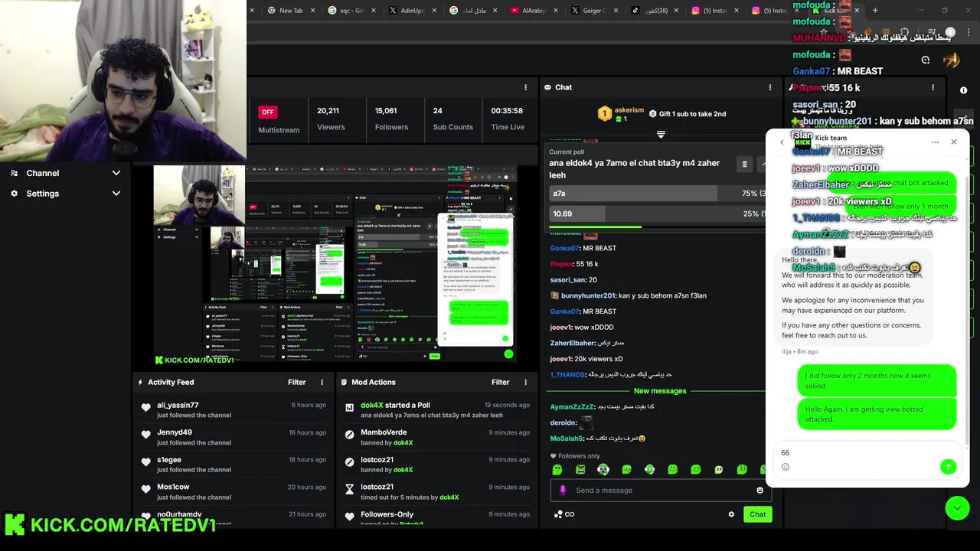Viewport: 980px width, 551px height.
Task: Switch to xqc Google browser tab
Action: (x=351, y=10)
